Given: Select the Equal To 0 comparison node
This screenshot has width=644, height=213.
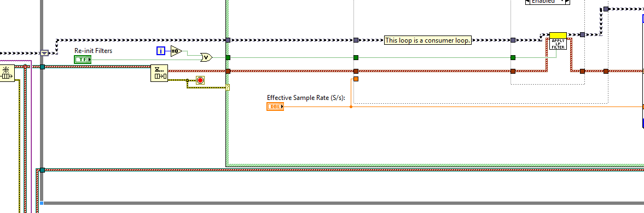Looking at the screenshot, I should coord(176,51).
